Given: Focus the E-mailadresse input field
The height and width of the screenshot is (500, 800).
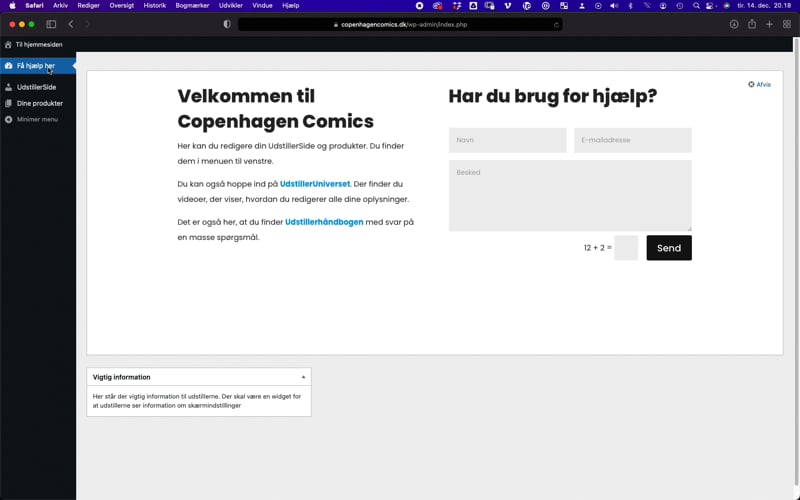Looking at the screenshot, I should point(633,140).
